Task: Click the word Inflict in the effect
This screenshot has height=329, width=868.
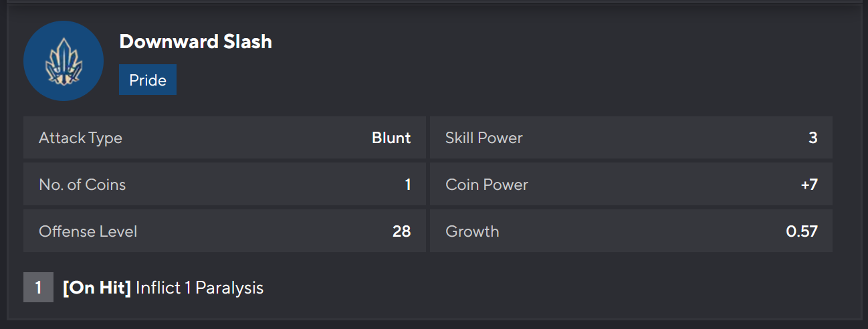Action: click(158, 288)
